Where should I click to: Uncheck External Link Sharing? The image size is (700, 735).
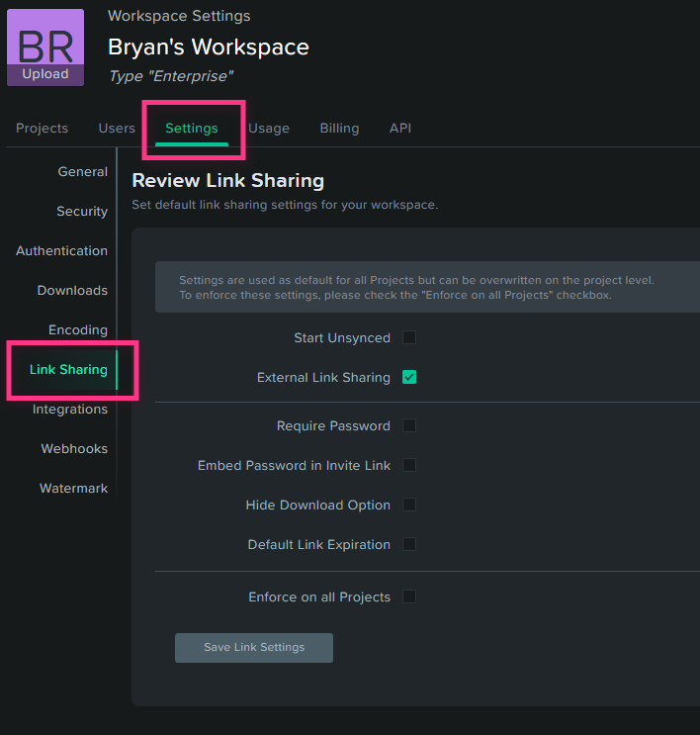click(409, 377)
